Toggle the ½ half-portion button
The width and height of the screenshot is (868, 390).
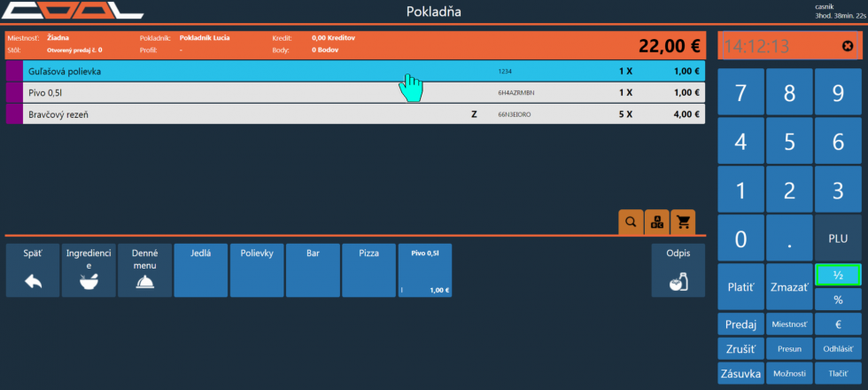click(x=838, y=275)
